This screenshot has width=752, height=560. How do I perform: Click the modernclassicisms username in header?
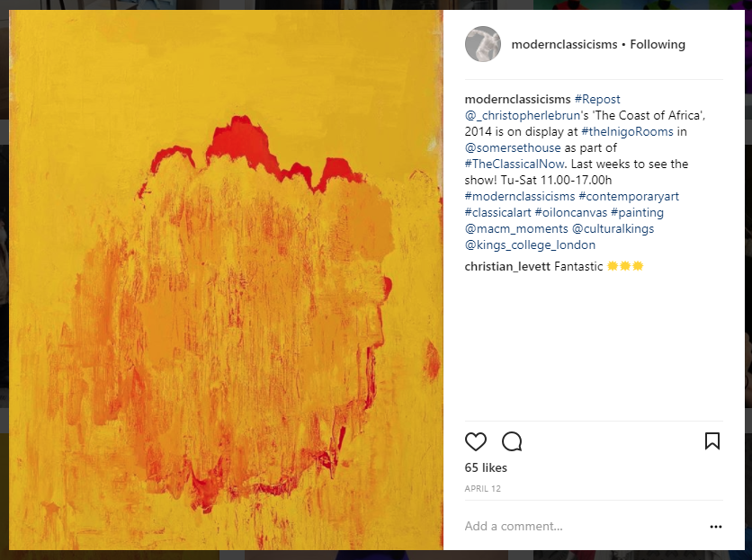coord(565,45)
